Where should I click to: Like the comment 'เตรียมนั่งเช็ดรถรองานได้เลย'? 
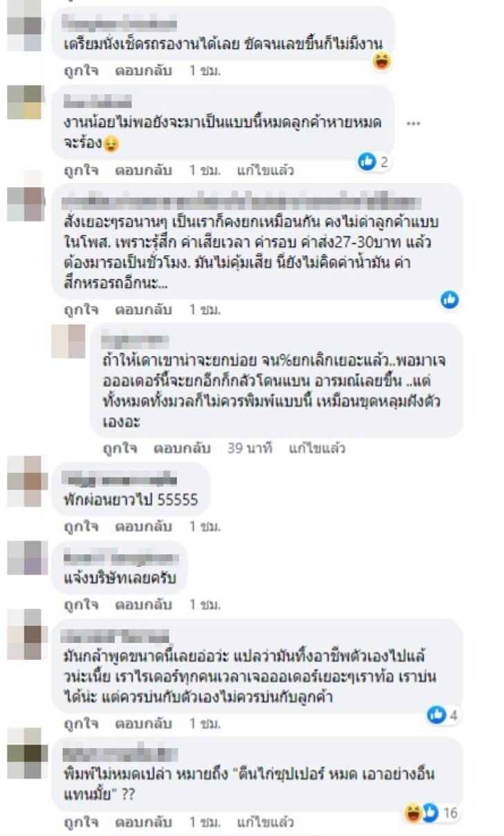pyautogui.click(x=82, y=71)
